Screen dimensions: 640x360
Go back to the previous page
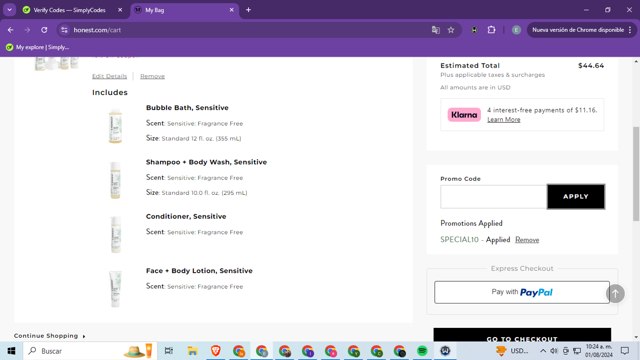[11, 30]
